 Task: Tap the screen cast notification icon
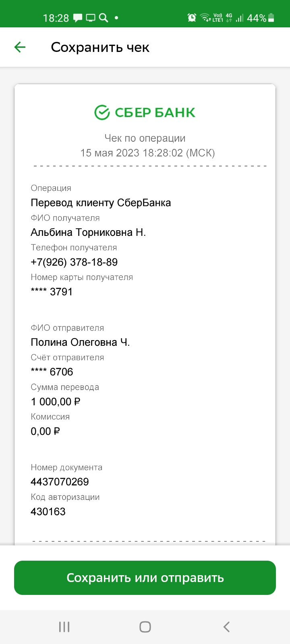pyautogui.click(x=91, y=18)
